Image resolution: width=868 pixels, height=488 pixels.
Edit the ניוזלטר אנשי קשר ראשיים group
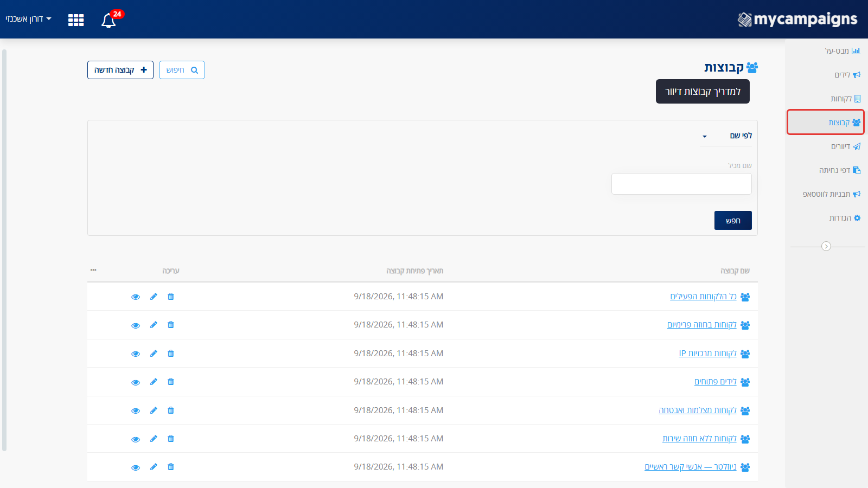tap(154, 467)
